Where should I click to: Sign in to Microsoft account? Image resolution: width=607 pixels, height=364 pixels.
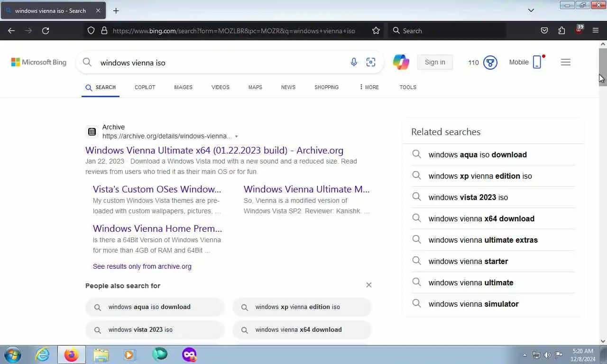coord(435,62)
